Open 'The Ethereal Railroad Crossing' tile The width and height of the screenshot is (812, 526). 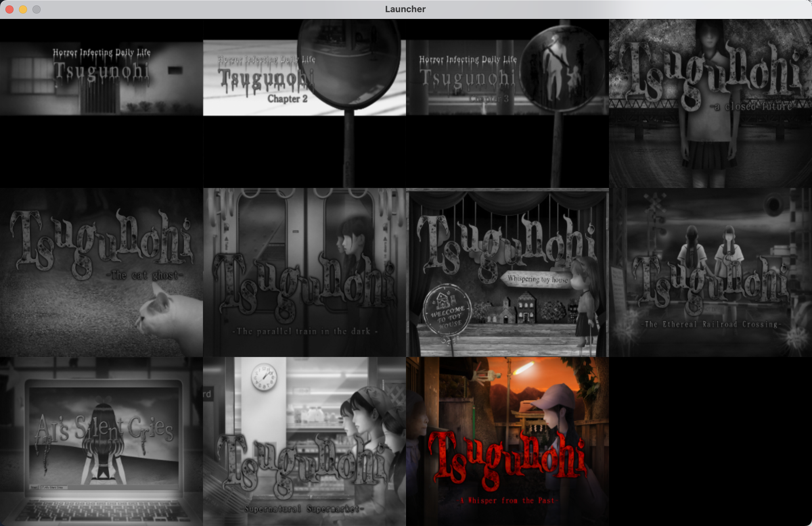[x=710, y=272]
